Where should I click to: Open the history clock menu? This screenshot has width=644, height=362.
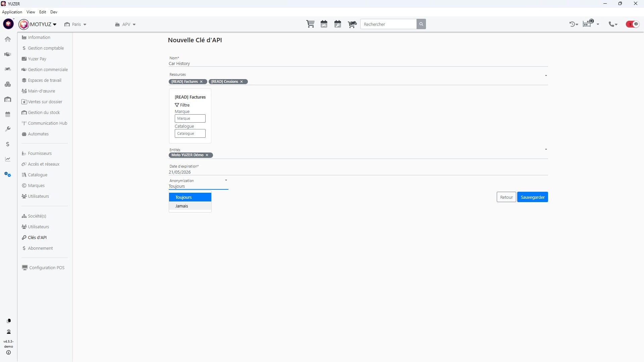coord(573,24)
